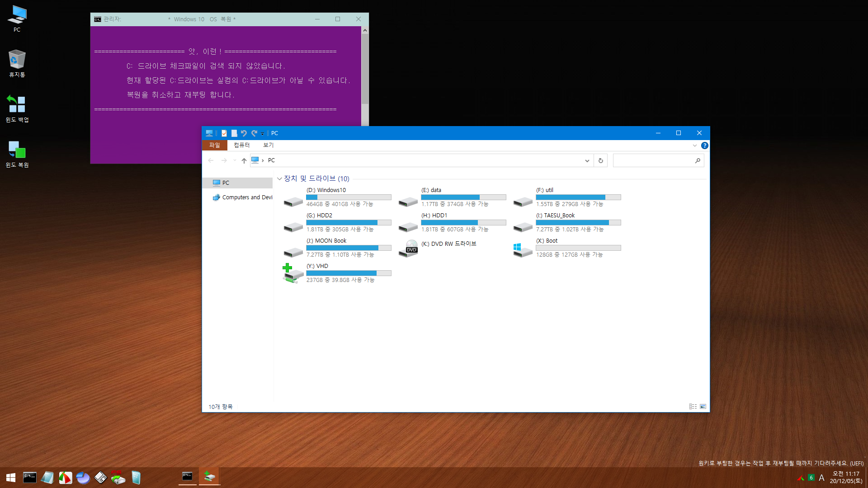Open the floppy disk tool on taskbar
This screenshot has height=488, width=868.
tap(100, 478)
